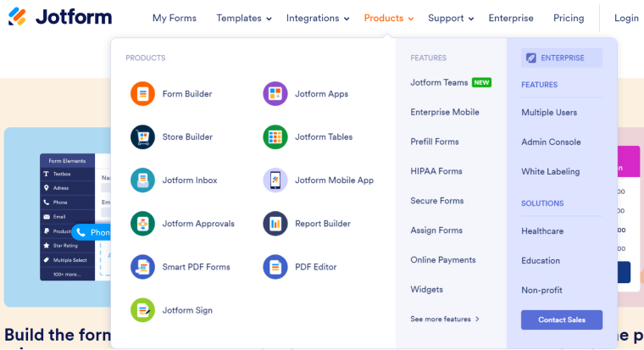
Task: Open Non-profit solution link
Action: coord(541,290)
